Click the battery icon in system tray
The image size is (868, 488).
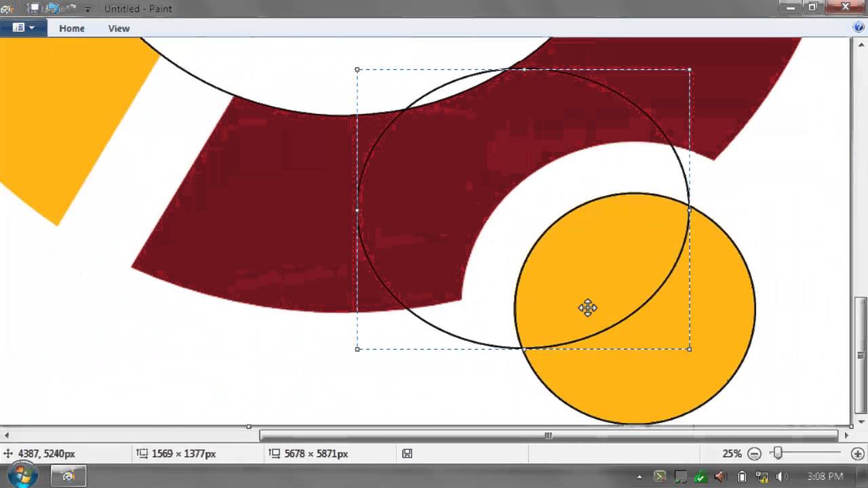click(742, 476)
